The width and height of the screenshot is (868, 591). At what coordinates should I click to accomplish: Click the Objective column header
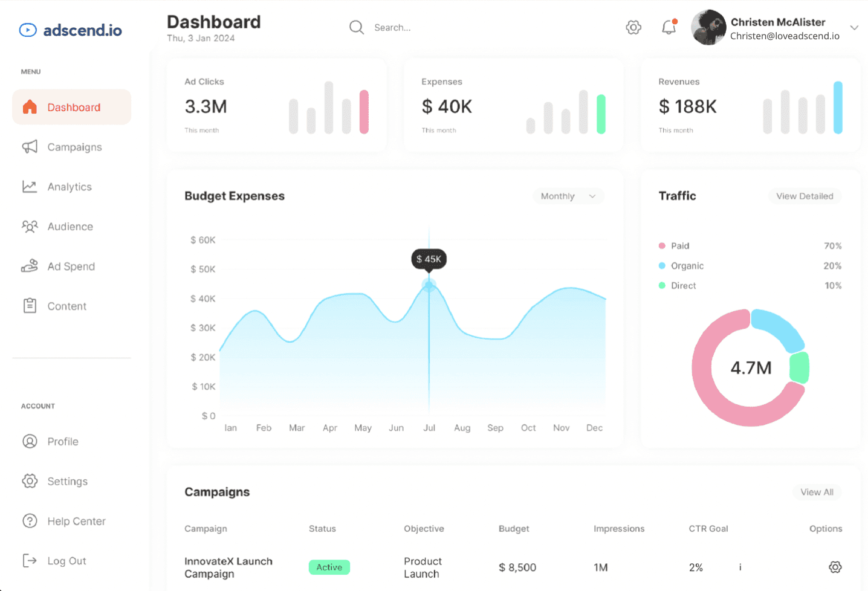coord(424,528)
